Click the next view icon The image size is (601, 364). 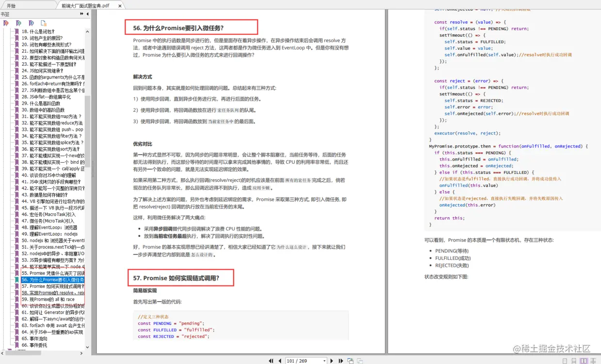pyautogui.click(x=360, y=361)
